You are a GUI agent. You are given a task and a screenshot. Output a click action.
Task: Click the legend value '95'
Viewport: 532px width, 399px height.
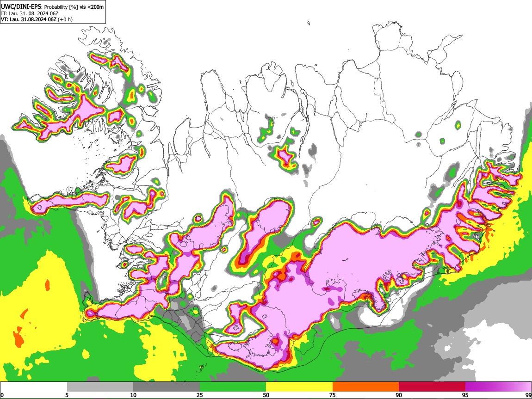click(465, 395)
